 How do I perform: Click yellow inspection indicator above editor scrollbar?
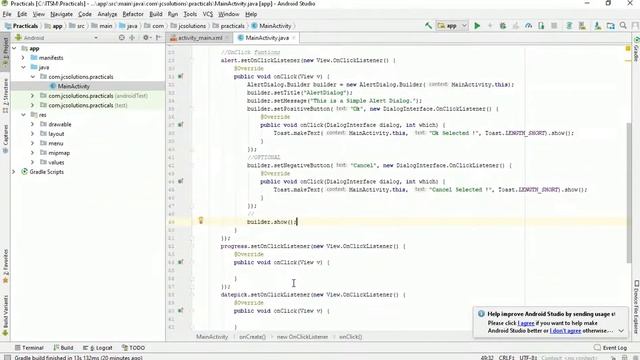coord(628,49)
